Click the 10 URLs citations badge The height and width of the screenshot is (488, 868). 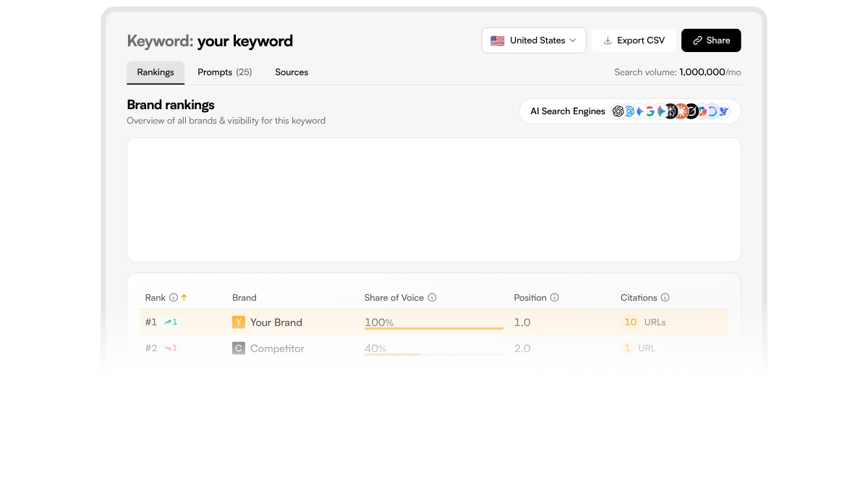tap(644, 322)
